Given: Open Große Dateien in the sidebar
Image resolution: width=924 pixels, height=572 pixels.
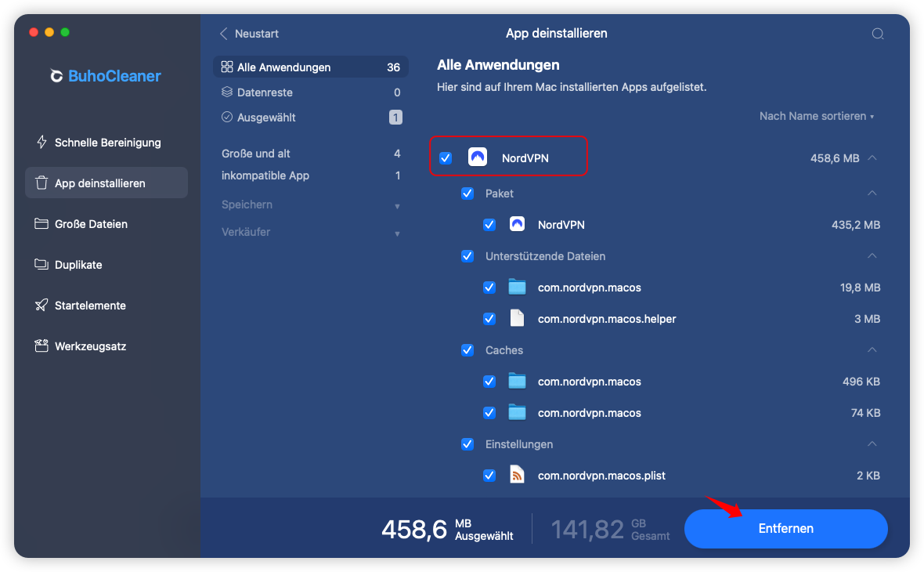Looking at the screenshot, I should click(x=106, y=223).
